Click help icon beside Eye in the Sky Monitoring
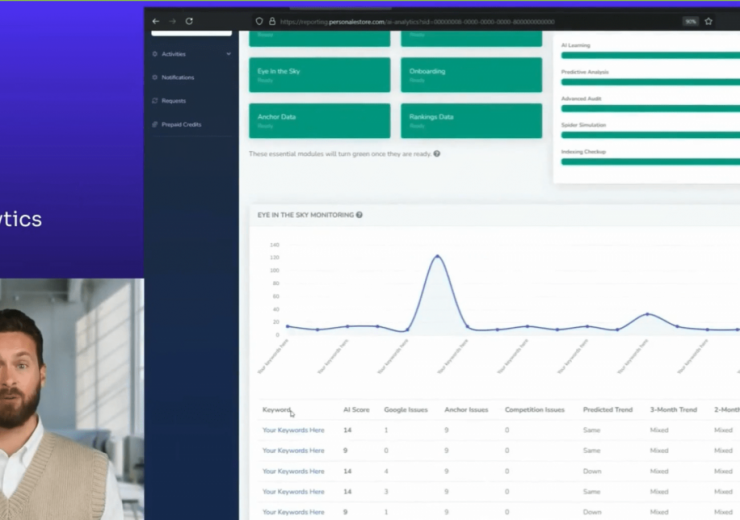Image resolution: width=740 pixels, height=520 pixels. click(x=360, y=215)
